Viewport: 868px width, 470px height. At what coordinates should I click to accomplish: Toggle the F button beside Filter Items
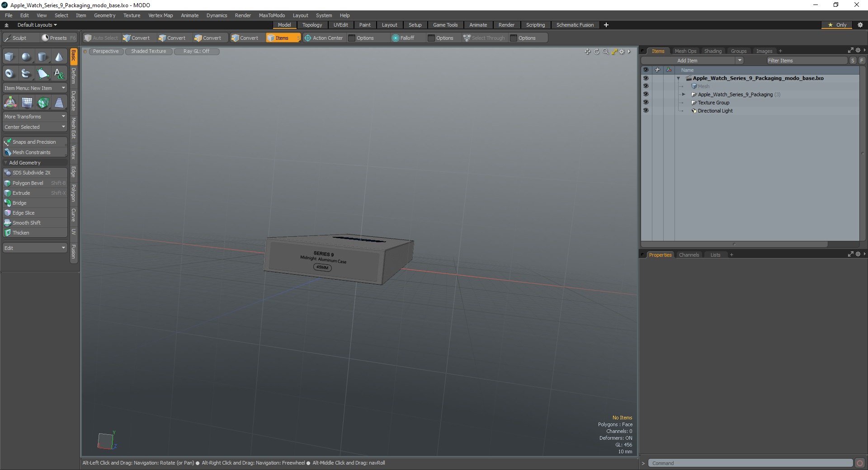862,61
